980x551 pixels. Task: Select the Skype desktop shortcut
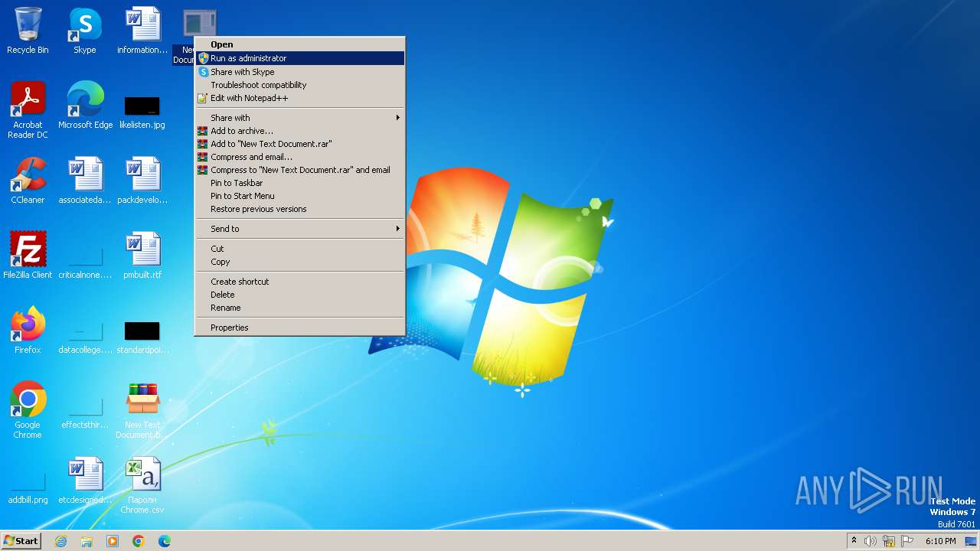[85, 31]
